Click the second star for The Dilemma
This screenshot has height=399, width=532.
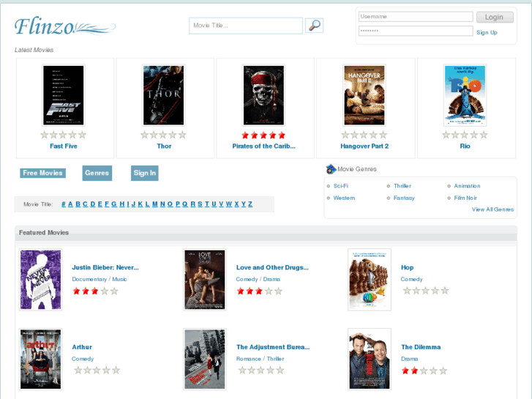(x=414, y=370)
